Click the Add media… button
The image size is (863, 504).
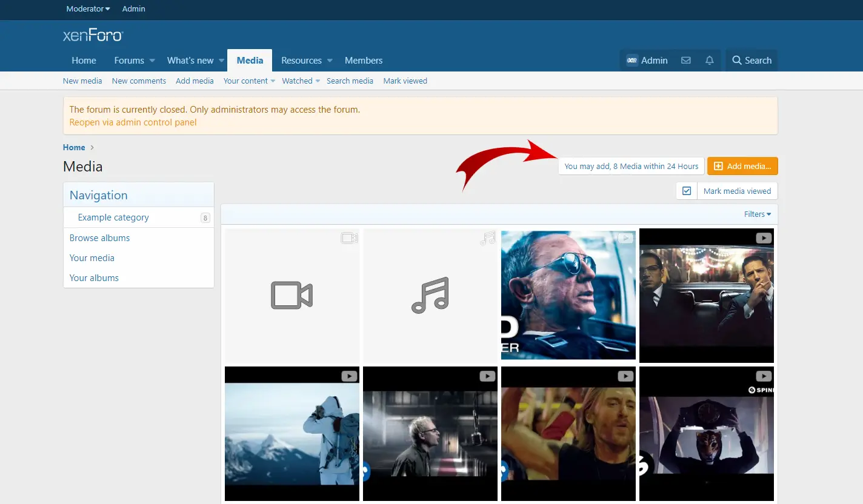pos(742,166)
